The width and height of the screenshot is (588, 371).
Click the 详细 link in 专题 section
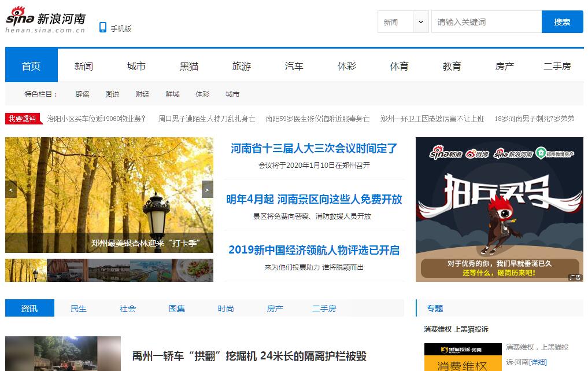click(x=538, y=362)
